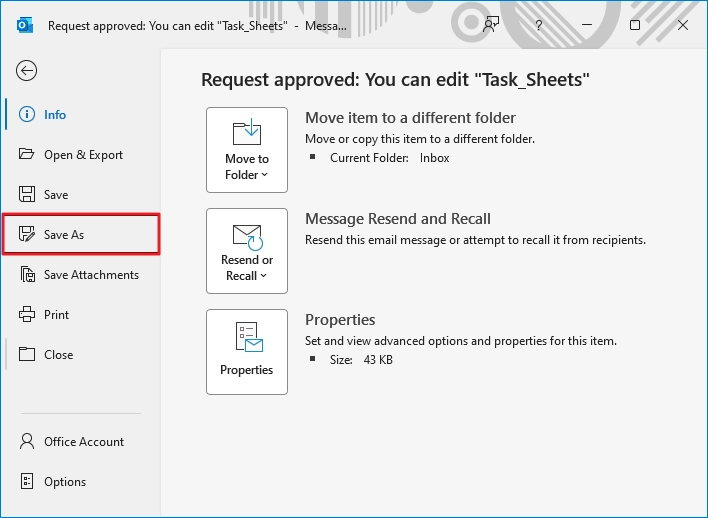This screenshot has width=708, height=518.
Task: Click the 'Size: 43 KB' text
Action: [361, 360]
